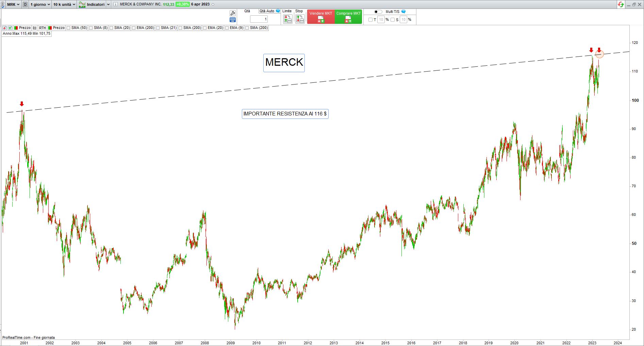Open the '1 giorno' timeframe dropdown

point(40,4)
